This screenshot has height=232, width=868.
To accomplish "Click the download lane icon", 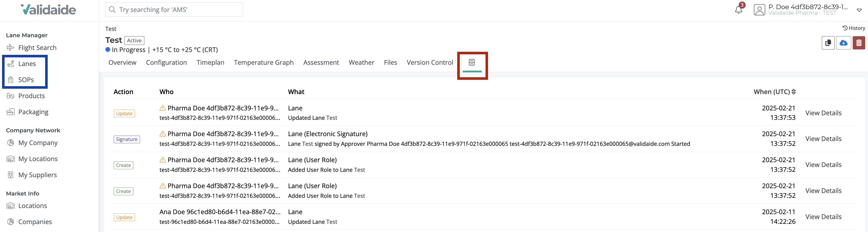I will pyautogui.click(x=844, y=43).
